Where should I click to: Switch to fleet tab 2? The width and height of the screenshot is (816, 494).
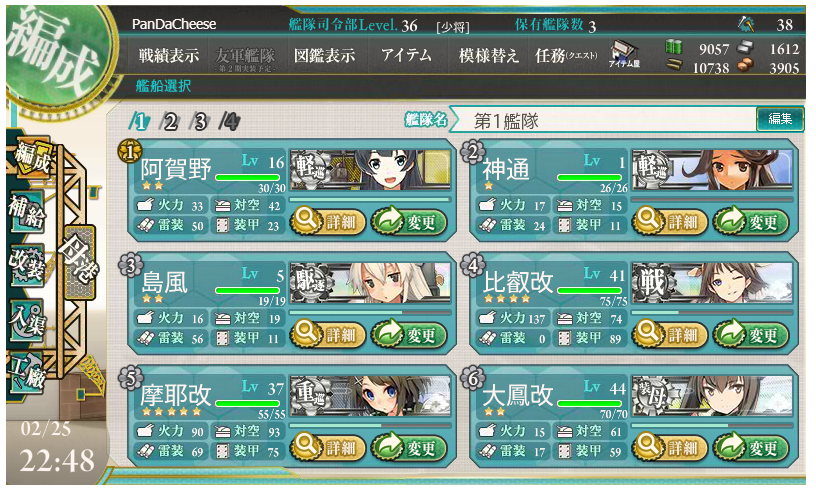pyautogui.click(x=170, y=122)
